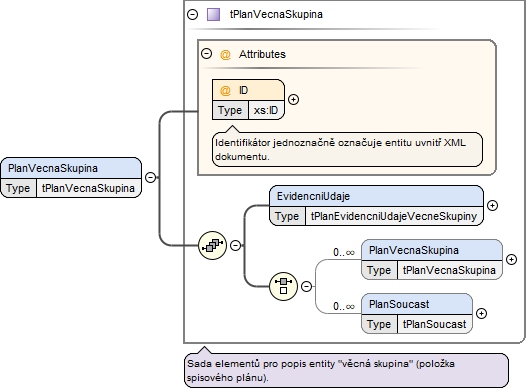The height and width of the screenshot is (391, 527).
Task: Expand the PlanSoucast element
Action: (481, 313)
